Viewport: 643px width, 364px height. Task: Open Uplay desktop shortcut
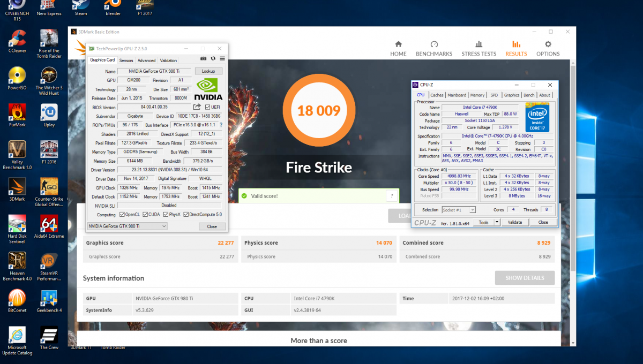49,116
